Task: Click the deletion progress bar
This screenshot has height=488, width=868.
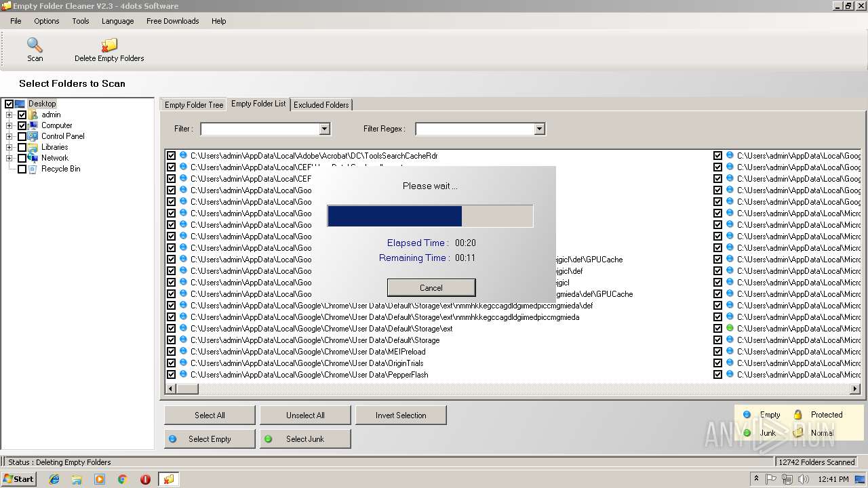Action: coord(430,216)
